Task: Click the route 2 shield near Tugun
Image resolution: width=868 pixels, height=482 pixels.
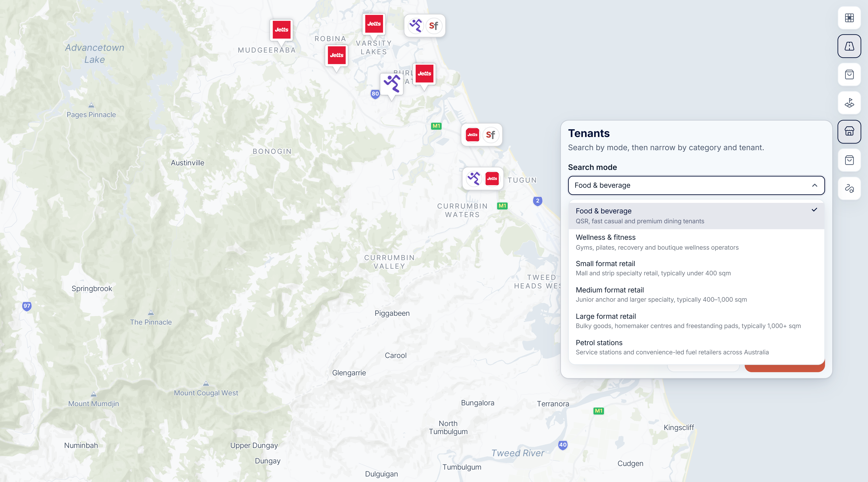Action: [537, 201]
